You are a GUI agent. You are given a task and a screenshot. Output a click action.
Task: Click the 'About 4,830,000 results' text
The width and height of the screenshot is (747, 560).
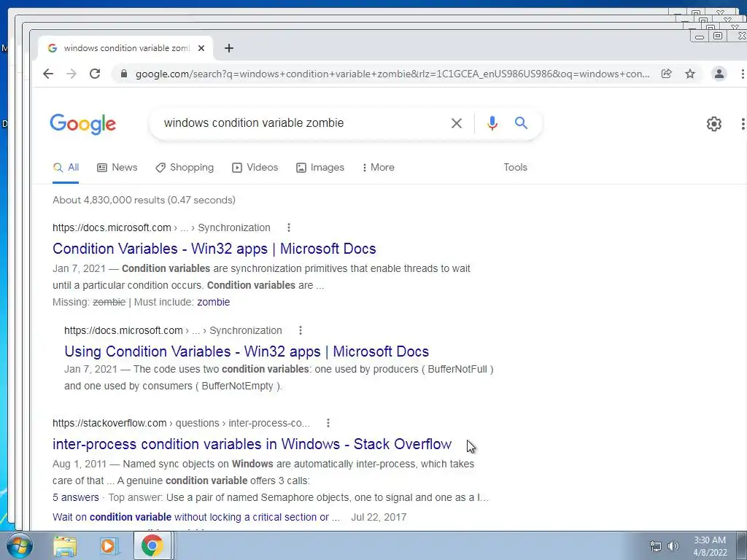point(144,200)
